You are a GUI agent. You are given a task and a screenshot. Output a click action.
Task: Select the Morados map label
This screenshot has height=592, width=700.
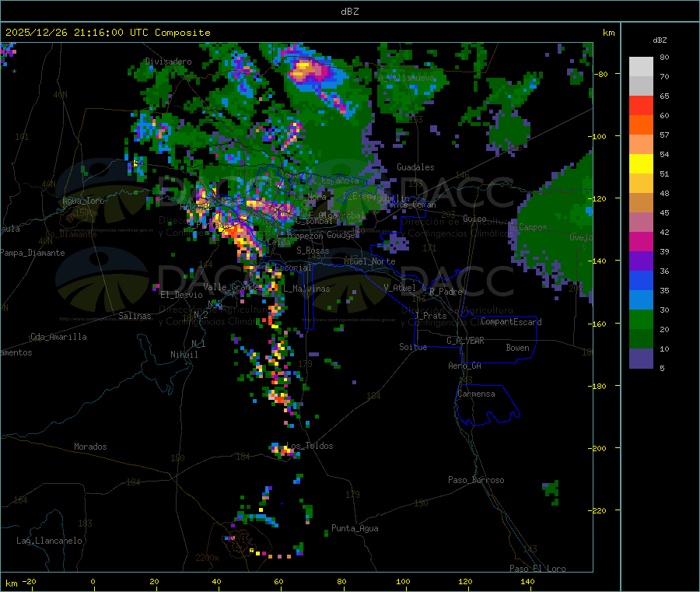[90, 447]
